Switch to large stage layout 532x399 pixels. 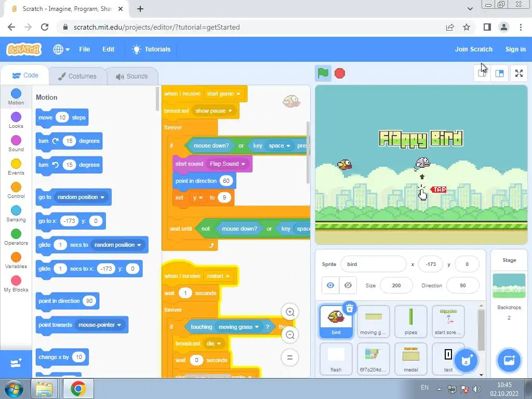[x=499, y=73]
